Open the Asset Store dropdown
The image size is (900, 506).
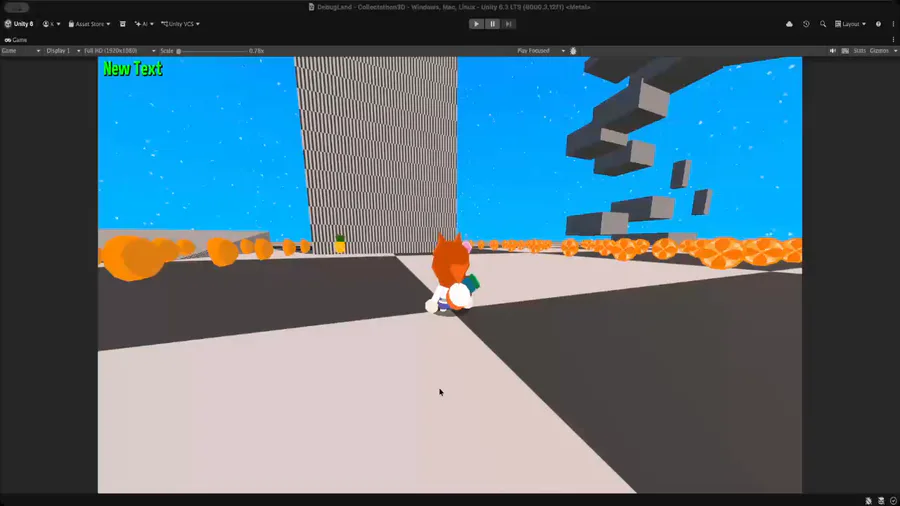[x=89, y=24]
